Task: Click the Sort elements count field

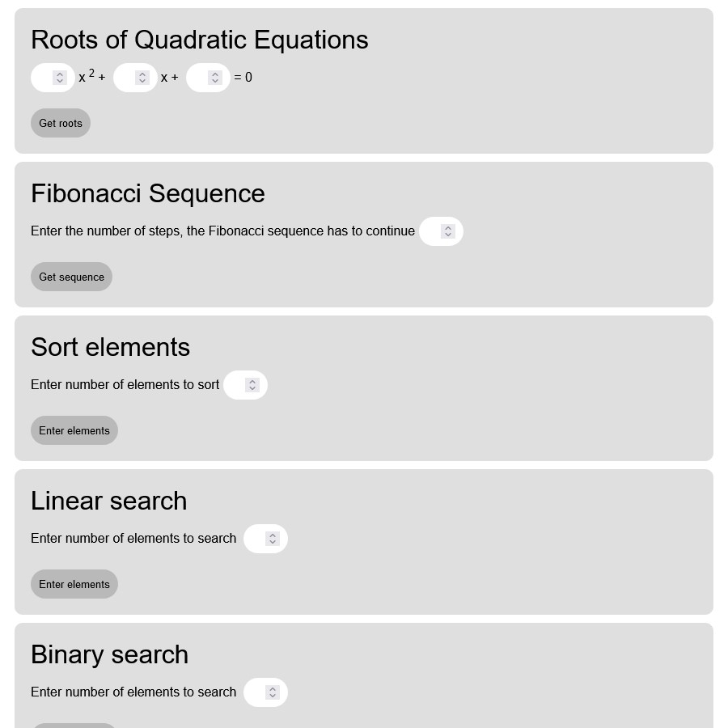Action: [x=236, y=385]
